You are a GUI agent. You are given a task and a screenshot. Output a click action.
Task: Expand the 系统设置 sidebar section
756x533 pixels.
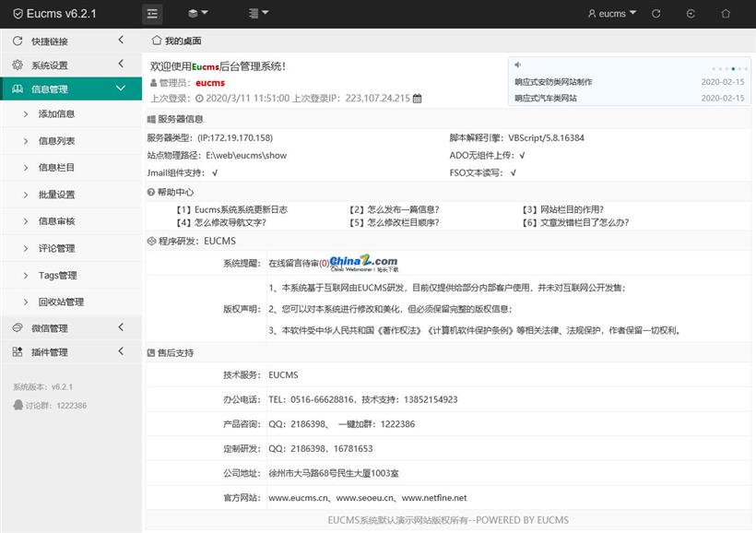click(121, 64)
